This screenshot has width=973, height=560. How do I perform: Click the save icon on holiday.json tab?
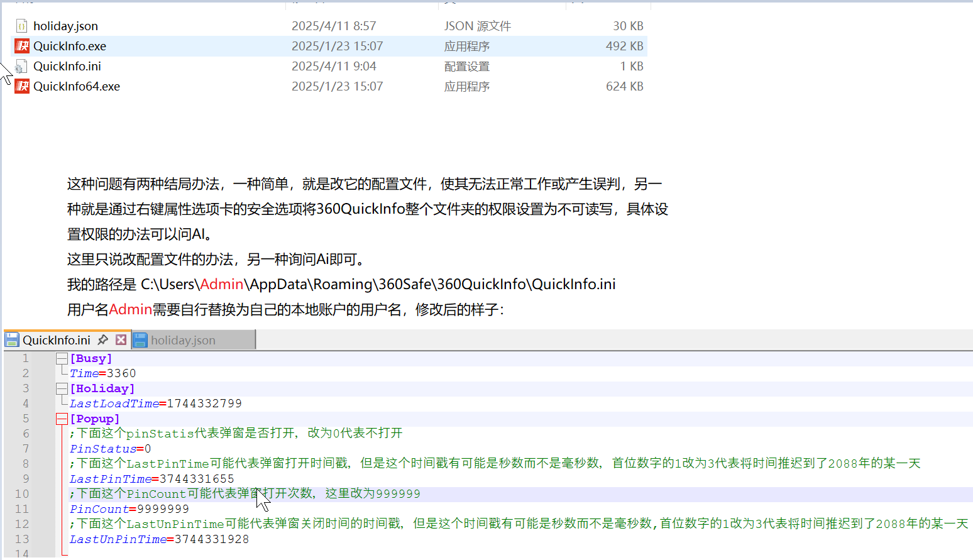point(140,340)
